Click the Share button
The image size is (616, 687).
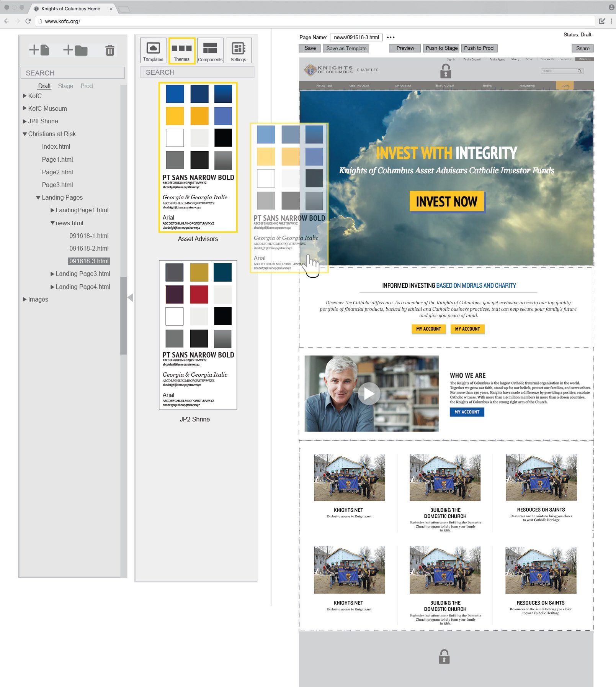583,48
